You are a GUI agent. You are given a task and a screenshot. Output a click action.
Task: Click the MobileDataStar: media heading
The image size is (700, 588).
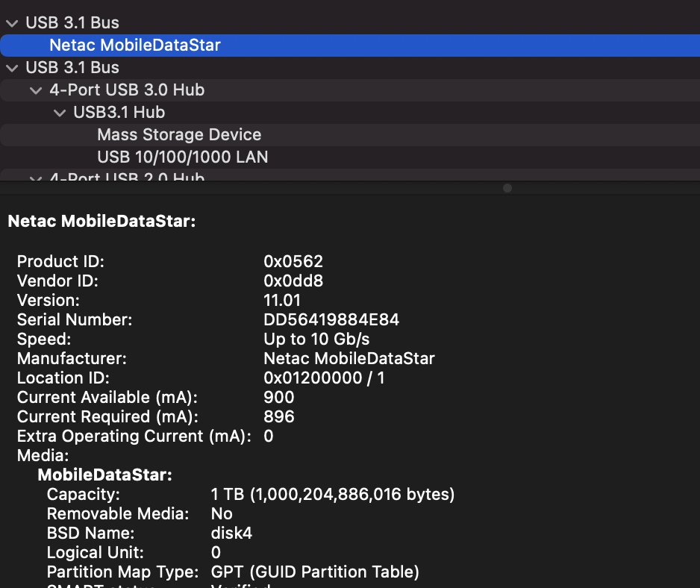pos(105,475)
